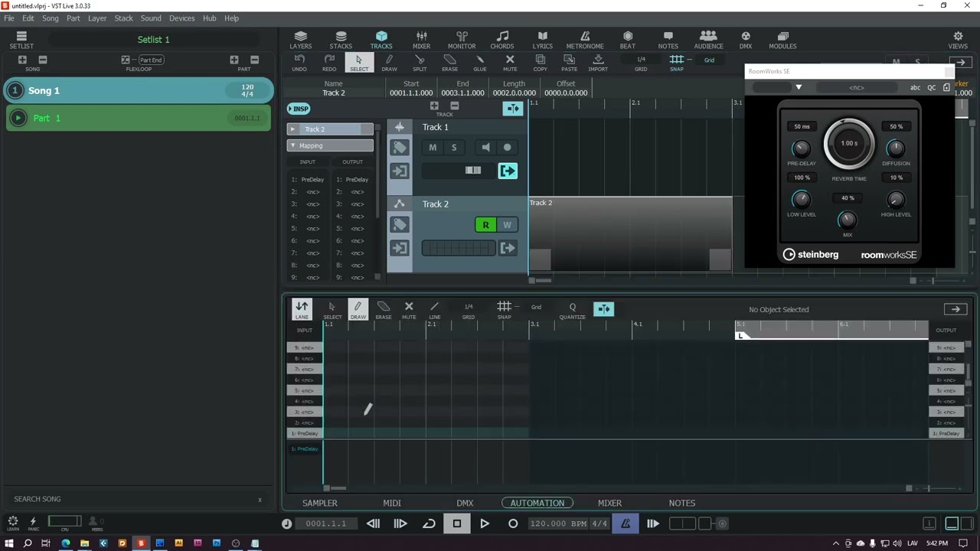980x551 pixels.
Task: Click the Part End flexloop button
Action: [150, 60]
